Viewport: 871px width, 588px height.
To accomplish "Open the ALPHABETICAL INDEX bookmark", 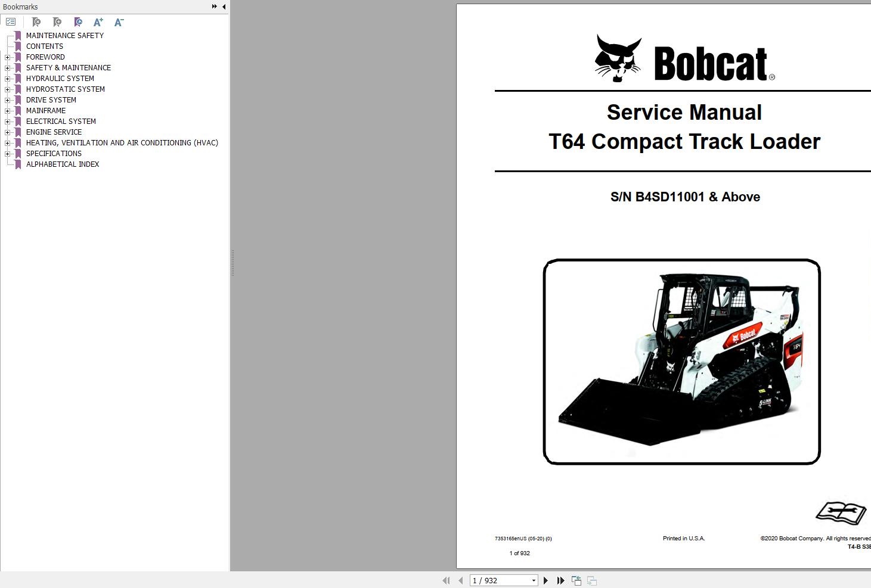I will click(62, 164).
